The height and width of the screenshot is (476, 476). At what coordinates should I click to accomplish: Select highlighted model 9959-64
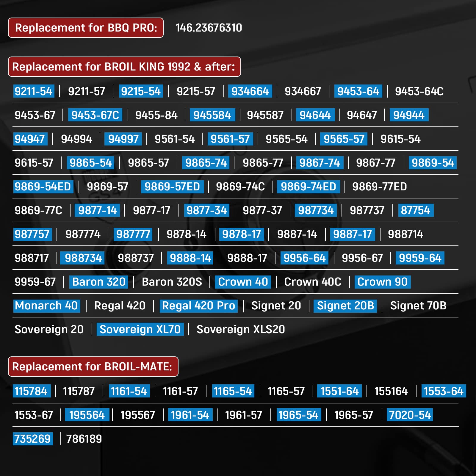[420, 258]
